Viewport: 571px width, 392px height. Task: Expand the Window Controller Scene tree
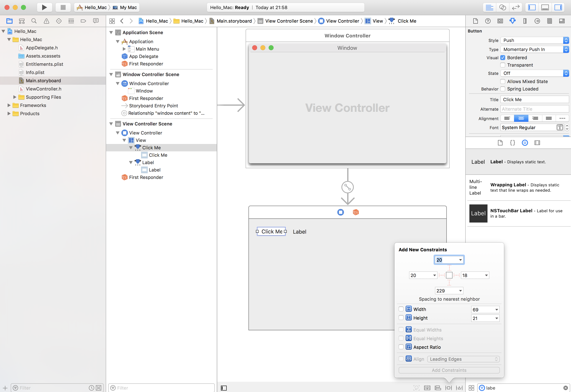pyautogui.click(x=111, y=74)
